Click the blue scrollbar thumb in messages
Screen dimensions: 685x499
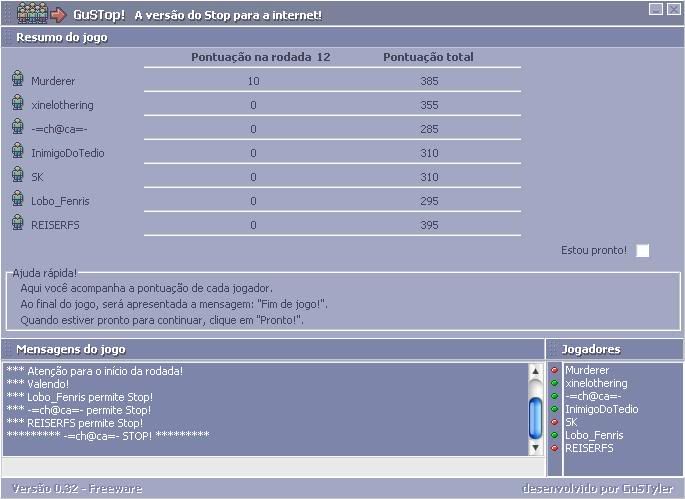(x=535, y=418)
